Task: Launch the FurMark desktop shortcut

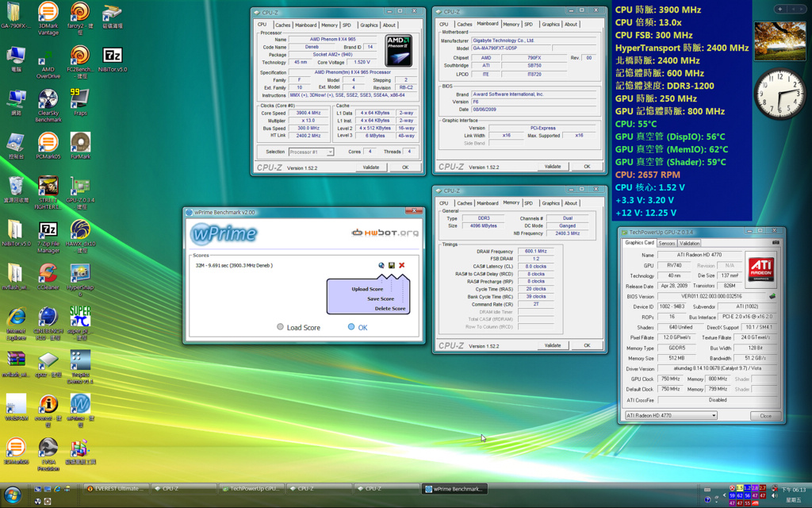Action: 80,146
